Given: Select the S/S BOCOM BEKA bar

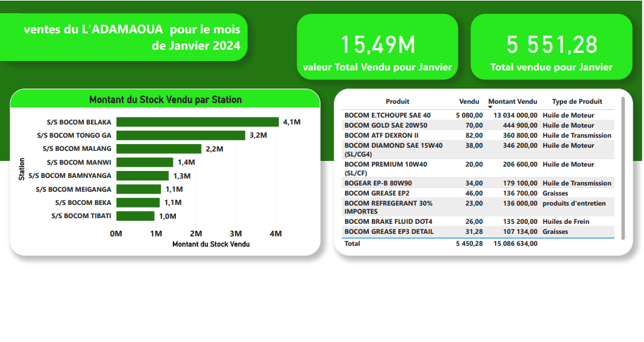Looking at the screenshot, I should click(138, 202).
